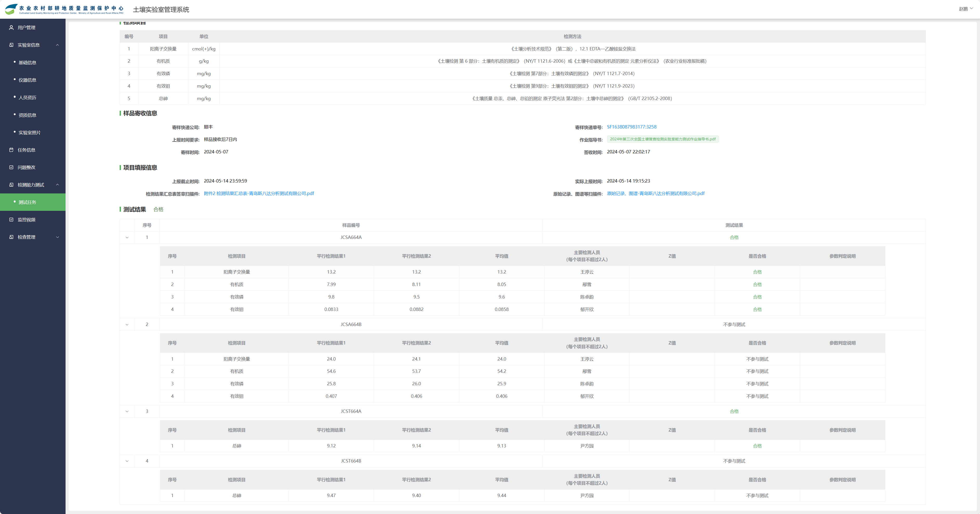
Task: Click the GB/T 22105.2-2008 method cell
Action: point(572,99)
